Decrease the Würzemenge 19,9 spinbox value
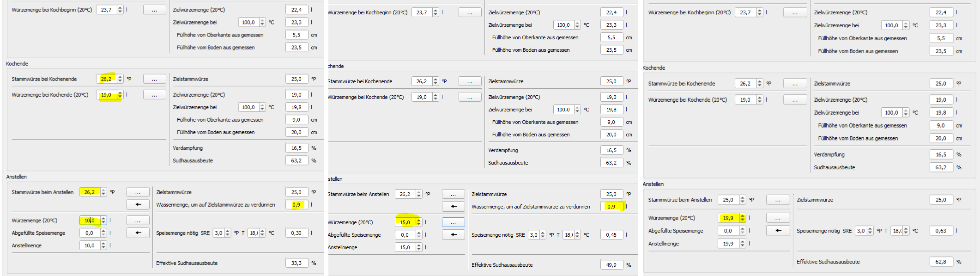Image resolution: width=980 pixels, height=276 pixels. (743, 220)
